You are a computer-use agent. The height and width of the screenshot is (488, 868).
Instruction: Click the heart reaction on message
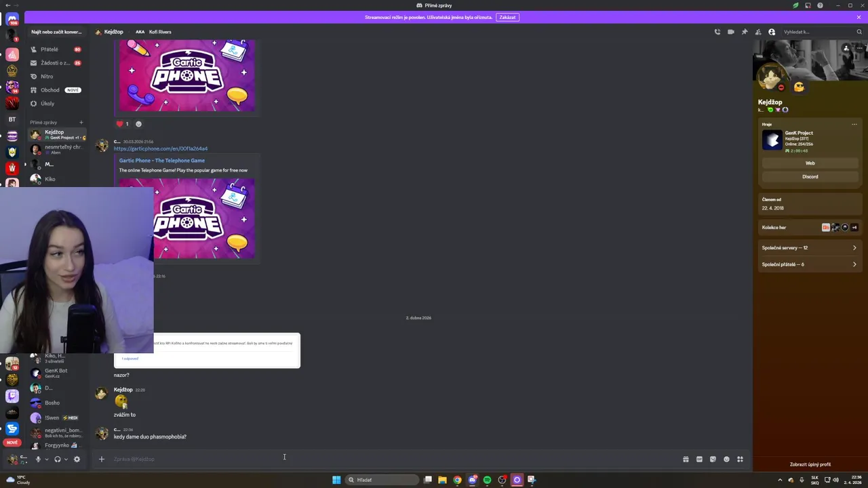click(x=123, y=124)
